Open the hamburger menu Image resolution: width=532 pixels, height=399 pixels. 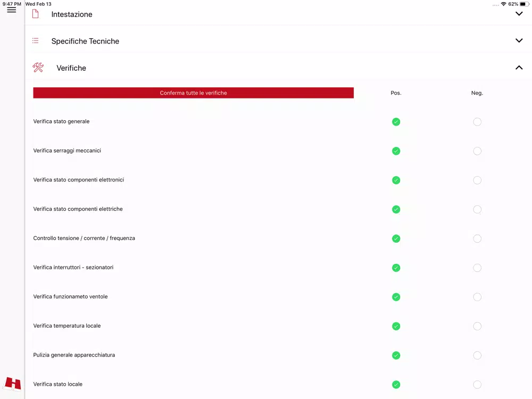point(12,10)
